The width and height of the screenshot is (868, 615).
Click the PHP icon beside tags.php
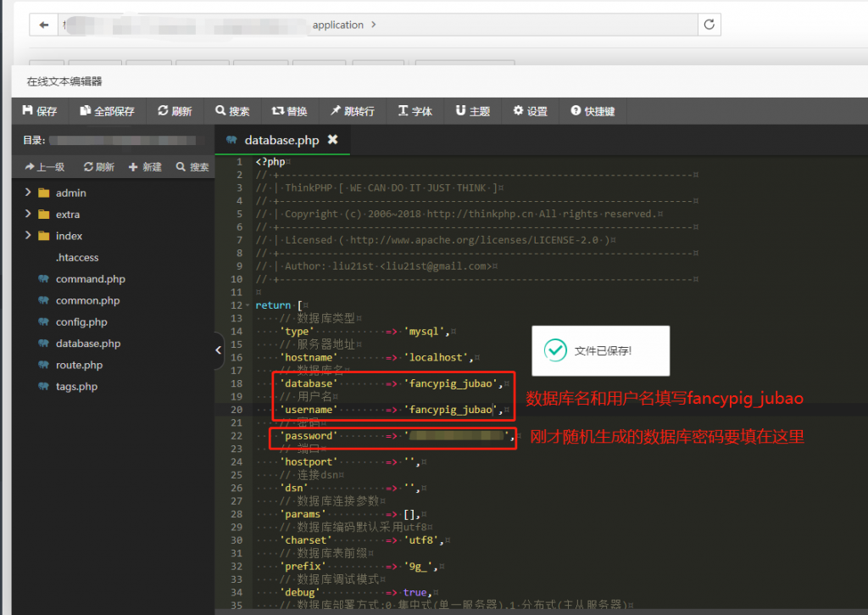pos(44,386)
